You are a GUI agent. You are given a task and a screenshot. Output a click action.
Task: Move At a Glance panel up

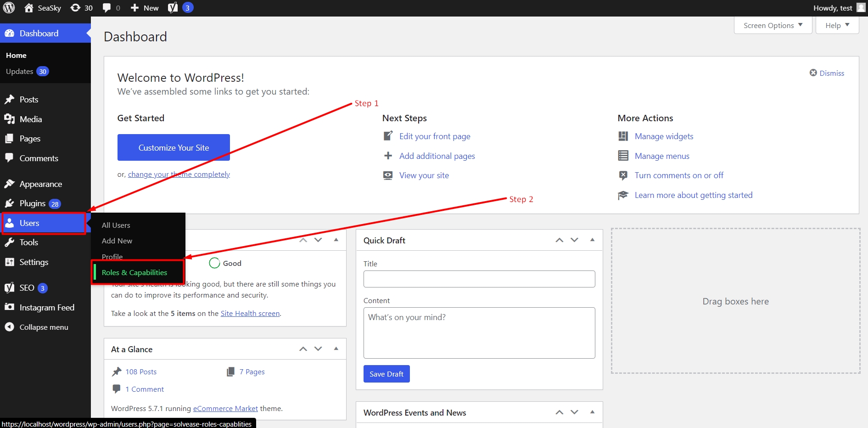[303, 349]
